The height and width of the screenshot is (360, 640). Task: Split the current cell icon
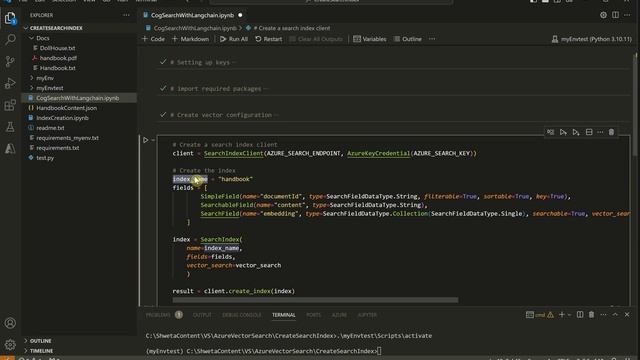tap(589, 132)
